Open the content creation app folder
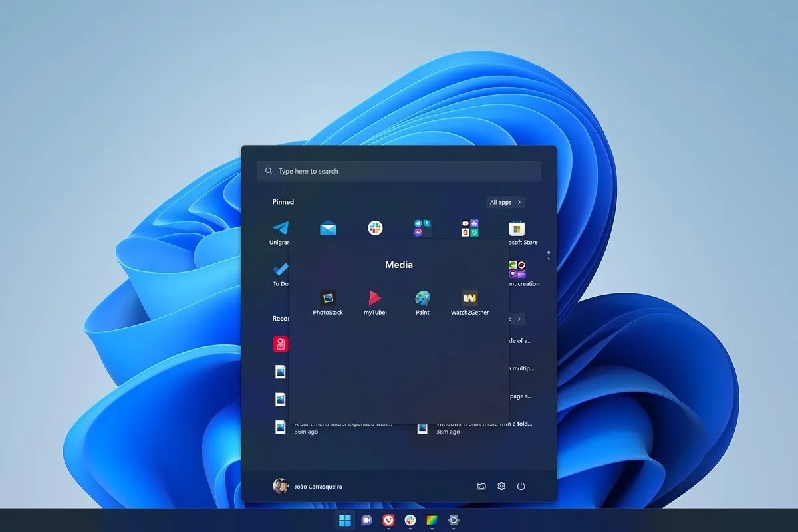The height and width of the screenshot is (532, 798). coord(517,268)
